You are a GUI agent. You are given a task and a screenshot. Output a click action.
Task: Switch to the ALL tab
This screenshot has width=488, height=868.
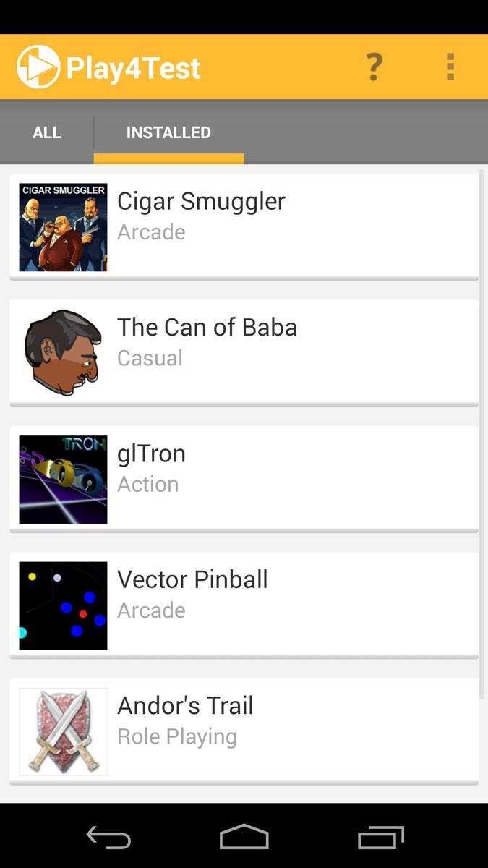coord(46,132)
